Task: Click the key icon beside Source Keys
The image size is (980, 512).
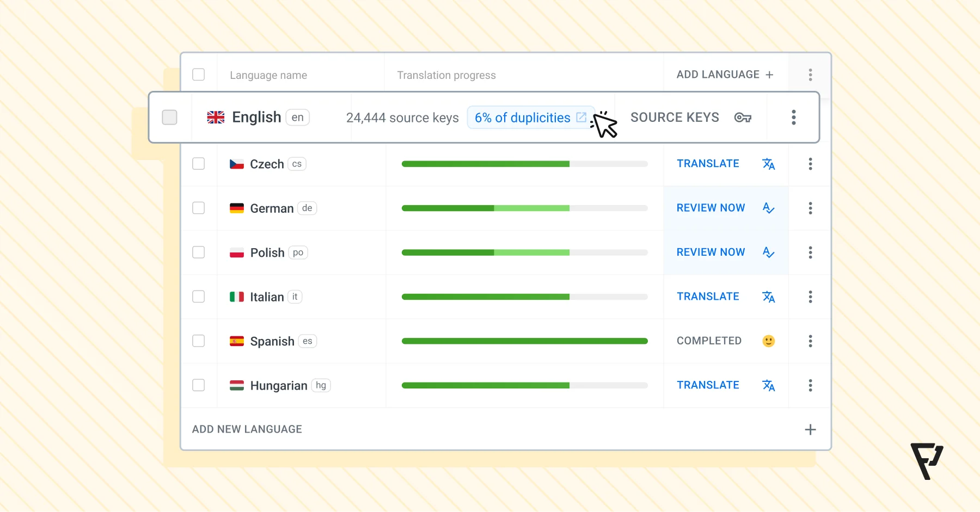Action: pos(743,118)
